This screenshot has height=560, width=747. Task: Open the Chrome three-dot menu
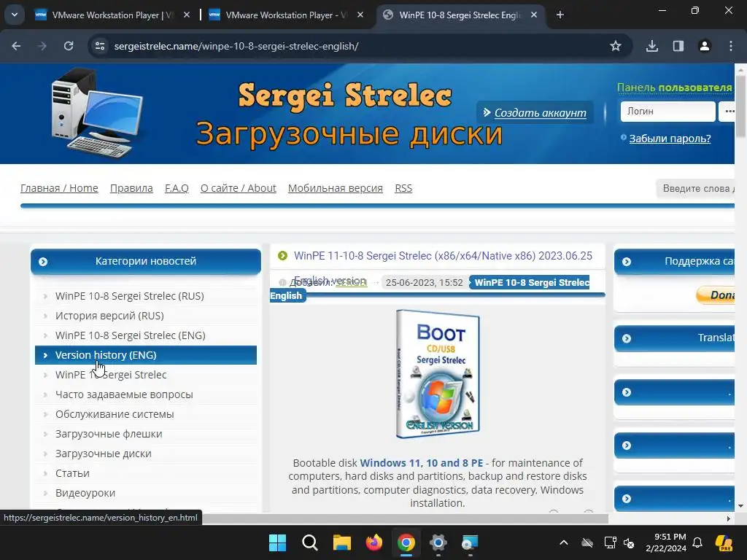coord(731,46)
